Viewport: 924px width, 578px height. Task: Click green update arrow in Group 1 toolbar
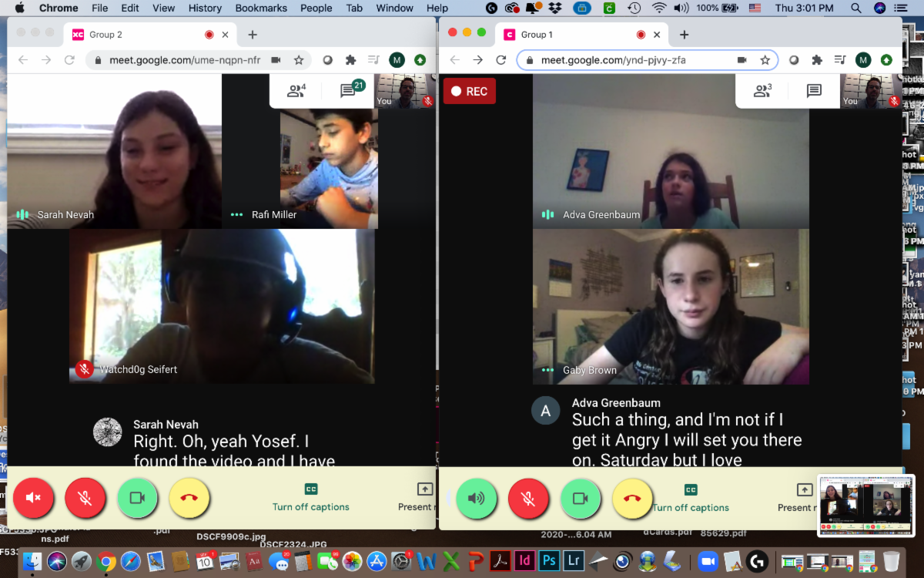(886, 60)
